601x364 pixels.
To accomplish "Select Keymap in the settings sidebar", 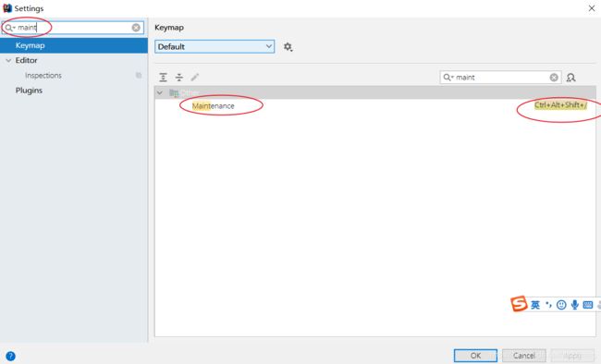I will [74, 45].
